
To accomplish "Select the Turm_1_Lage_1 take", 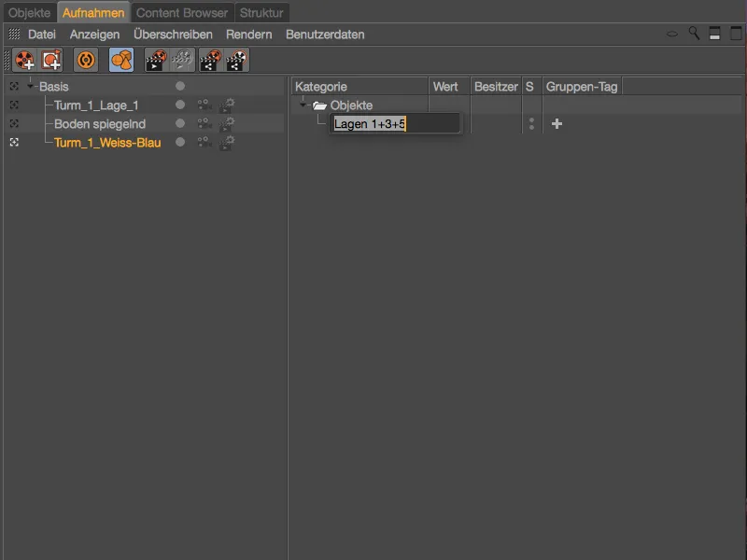I will click(x=96, y=105).
